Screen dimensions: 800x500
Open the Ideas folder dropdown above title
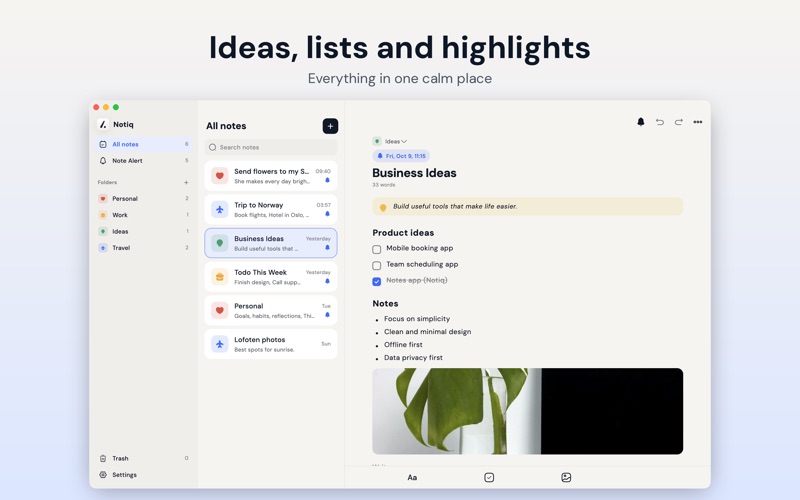(390, 141)
